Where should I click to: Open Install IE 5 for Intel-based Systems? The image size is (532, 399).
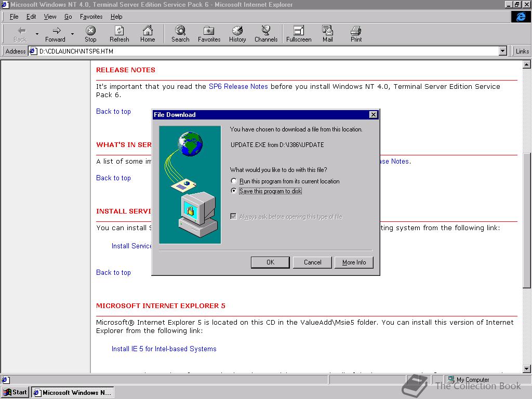[x=164, y=349]
